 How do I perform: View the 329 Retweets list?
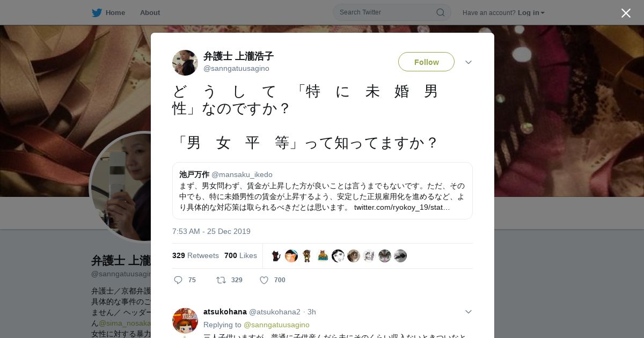[x=195, y=255]
